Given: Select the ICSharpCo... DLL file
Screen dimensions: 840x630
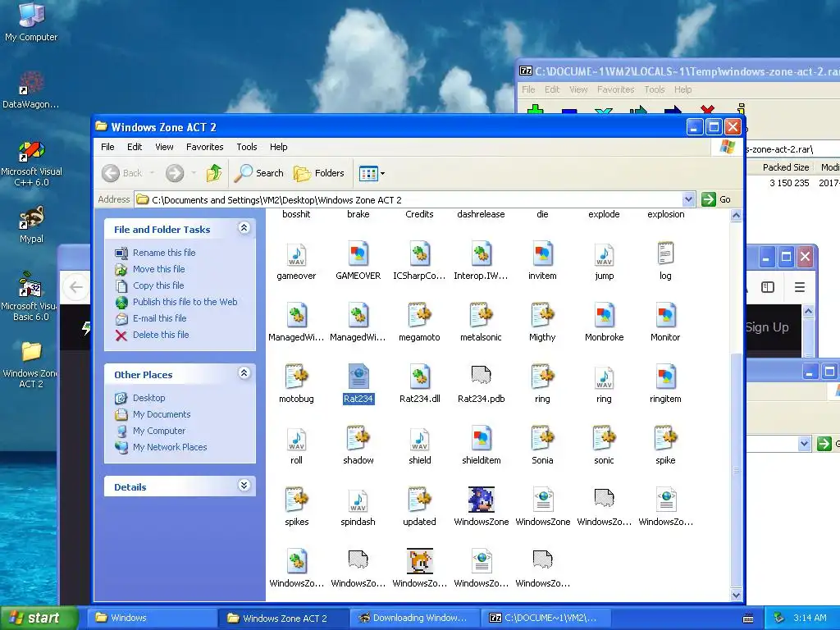Looking at the screenshot, I should [x=419, y=254].
